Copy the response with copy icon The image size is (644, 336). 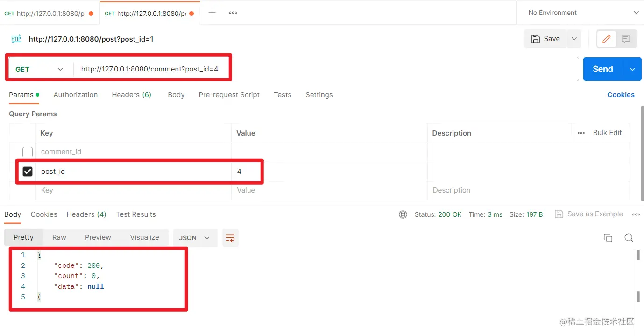pos(608,238)
